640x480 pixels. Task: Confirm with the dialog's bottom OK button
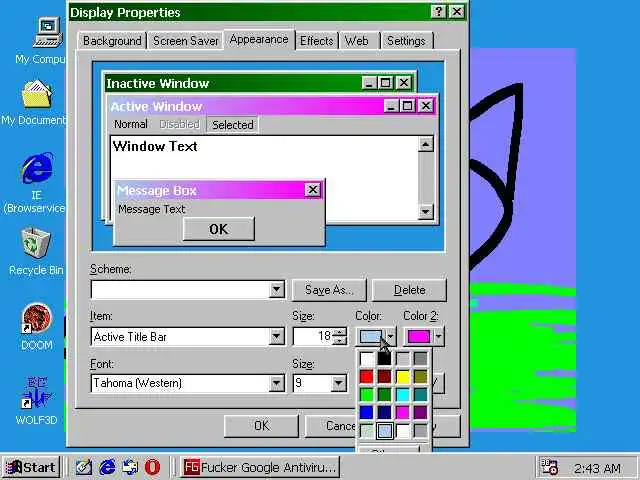click(261, 426)
